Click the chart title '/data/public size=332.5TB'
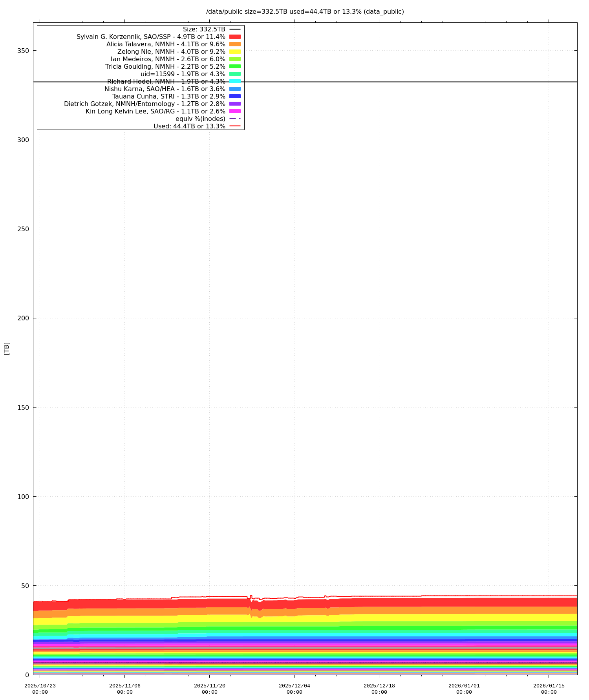The image size is (589, 700). point(305,12)
